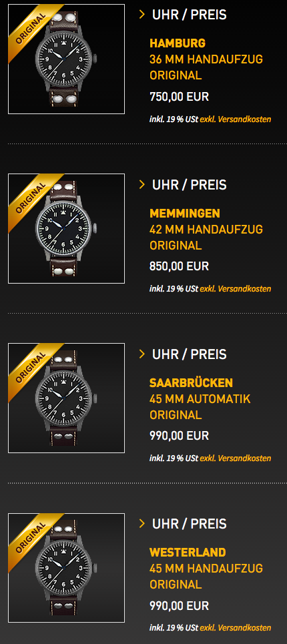The image size is (287, 644).
Task: Select the Saarbrücken watch thumbnail
Action: pyautogui.click(x=66, y=398)
